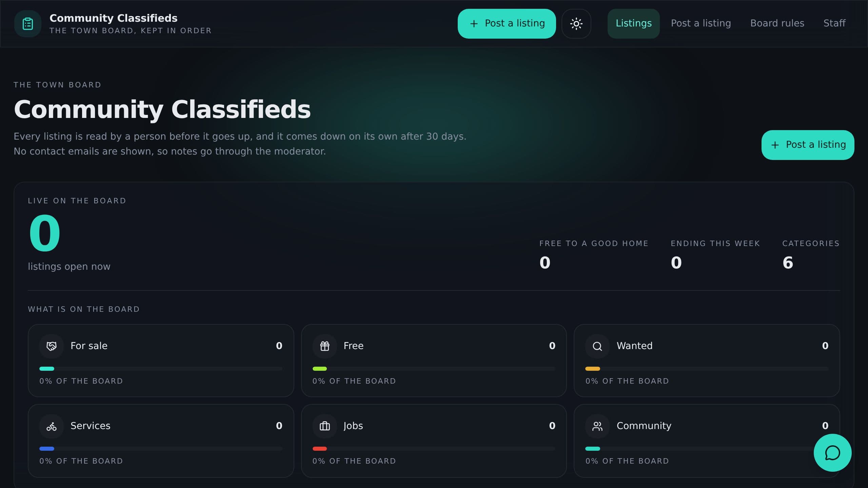Open the Post a listing nav link
This screenshot has height=488, width=868.
pos(701,23)
